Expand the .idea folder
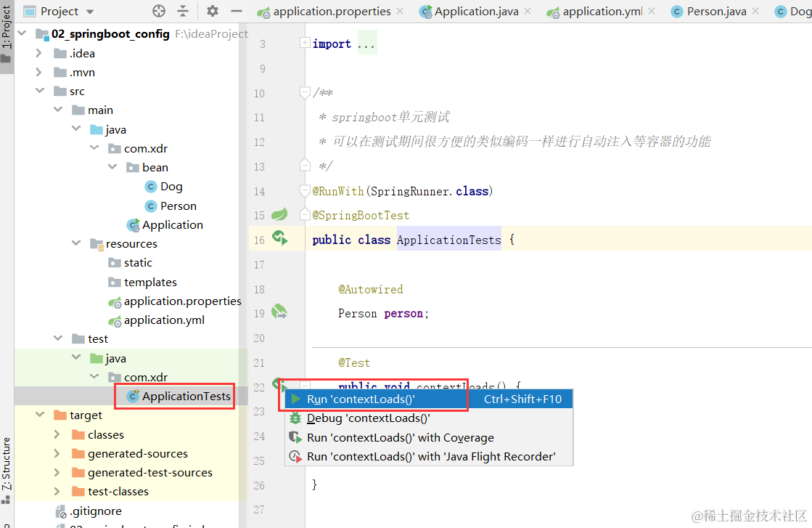 click(39, 53)
